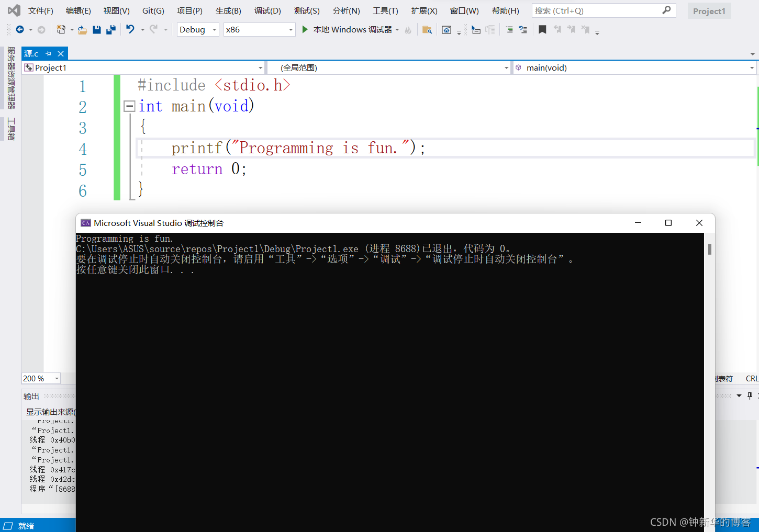
Task: Click the 输出 panel title
Action: 31,396
